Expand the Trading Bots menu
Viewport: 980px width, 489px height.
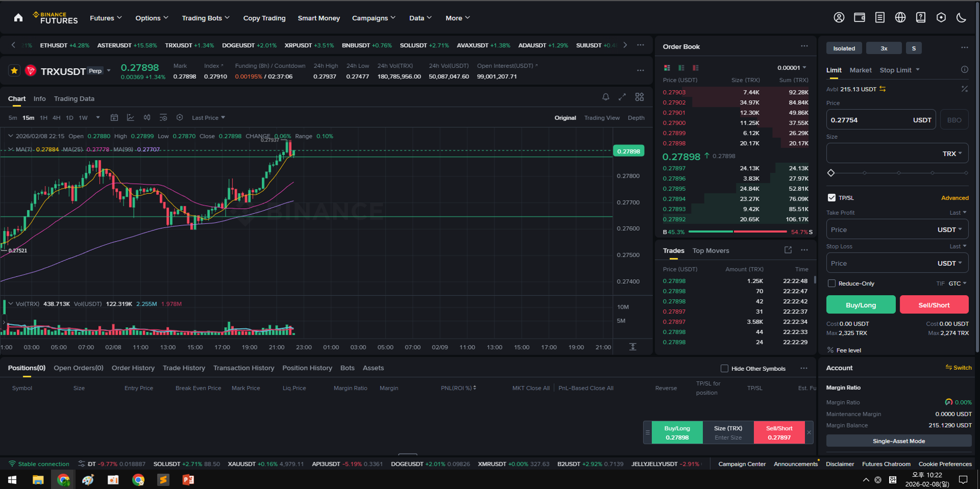pyautogui.click(x=206, y=18)
